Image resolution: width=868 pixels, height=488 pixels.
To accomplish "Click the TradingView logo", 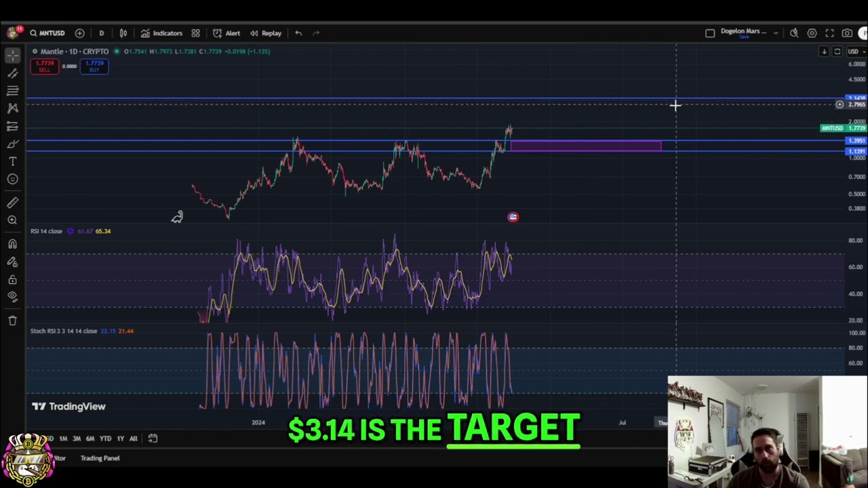I will click(x=68, y=407).
